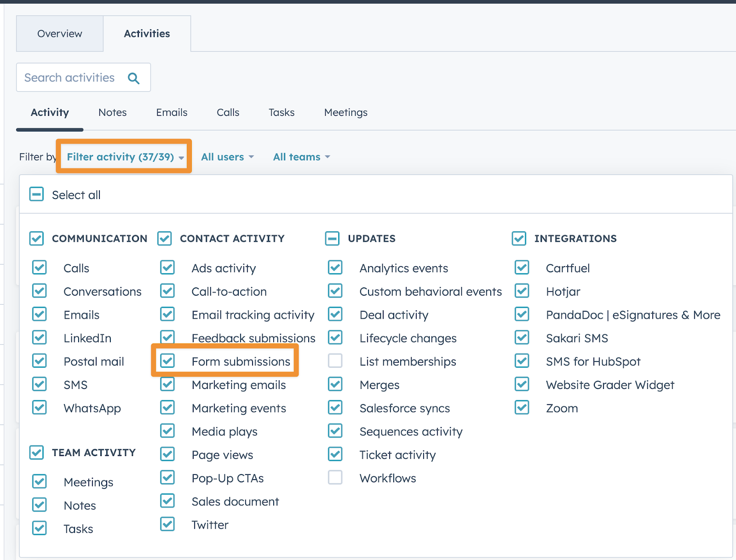Switch to the Overview tab
This screenshot has width=736, height=560.
coord(60,34)
